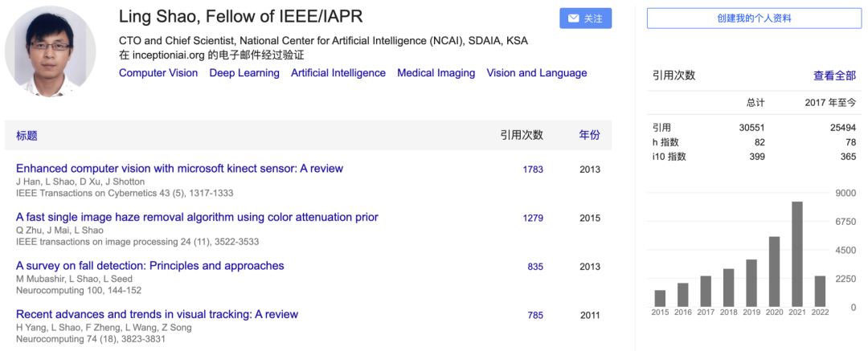Open the visual tracking review paper
Viewport: 868px width, 351px height.
[157, 314]
